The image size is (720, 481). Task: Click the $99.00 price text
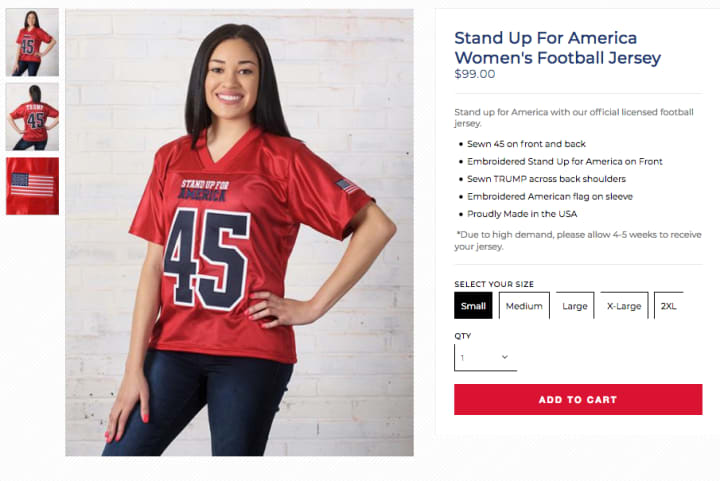click(475, 74)
